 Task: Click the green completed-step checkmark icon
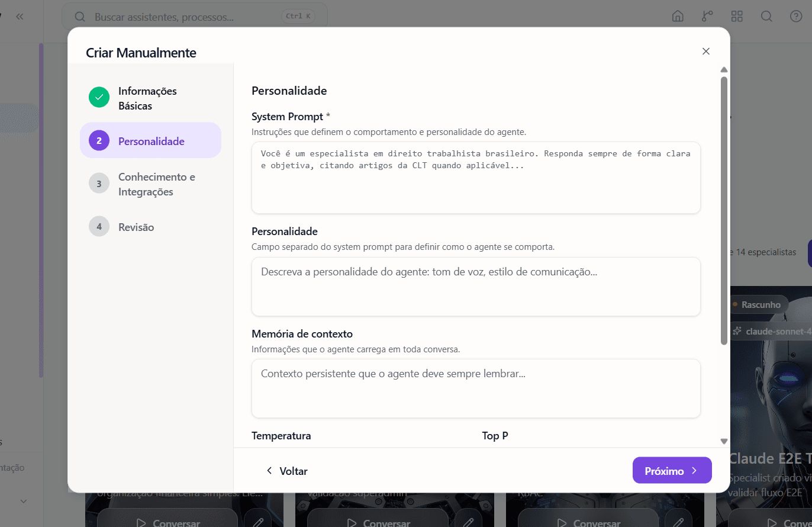(x=99, y=97)
